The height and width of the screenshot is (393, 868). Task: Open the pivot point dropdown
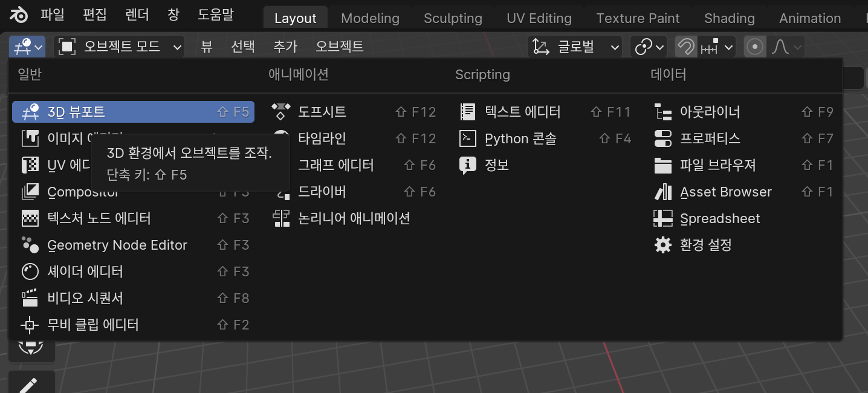[x=648, y=47]
